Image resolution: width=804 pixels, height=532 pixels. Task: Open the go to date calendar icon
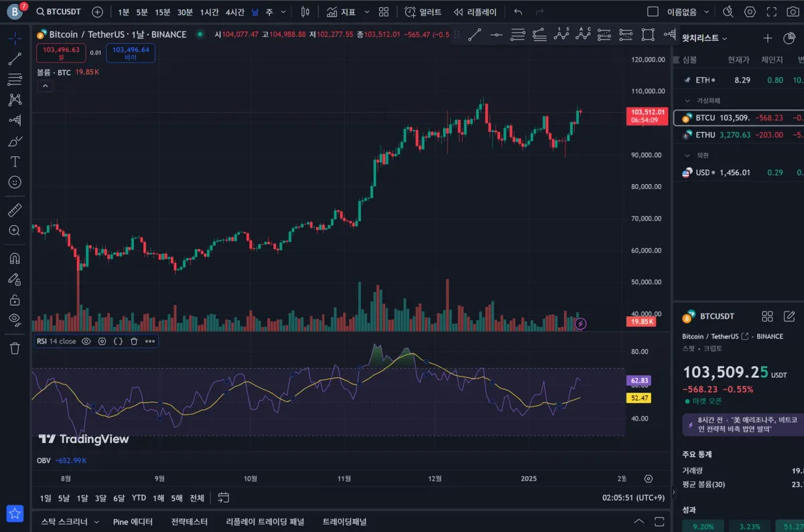click(x=224, y=498)
